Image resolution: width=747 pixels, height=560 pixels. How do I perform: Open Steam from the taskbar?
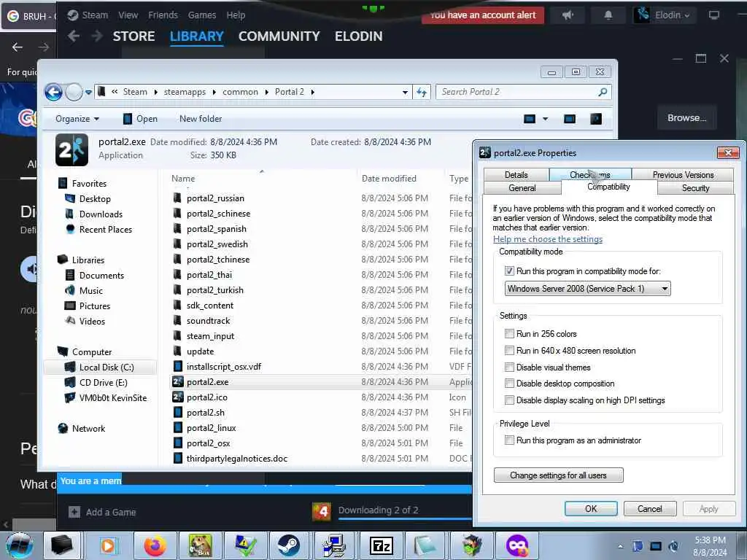pos(288,545)
